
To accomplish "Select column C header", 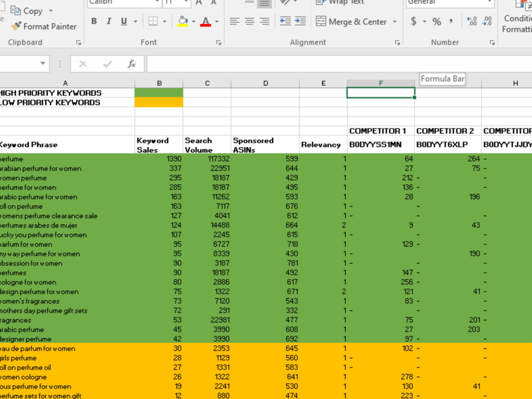I will point(207,83).
